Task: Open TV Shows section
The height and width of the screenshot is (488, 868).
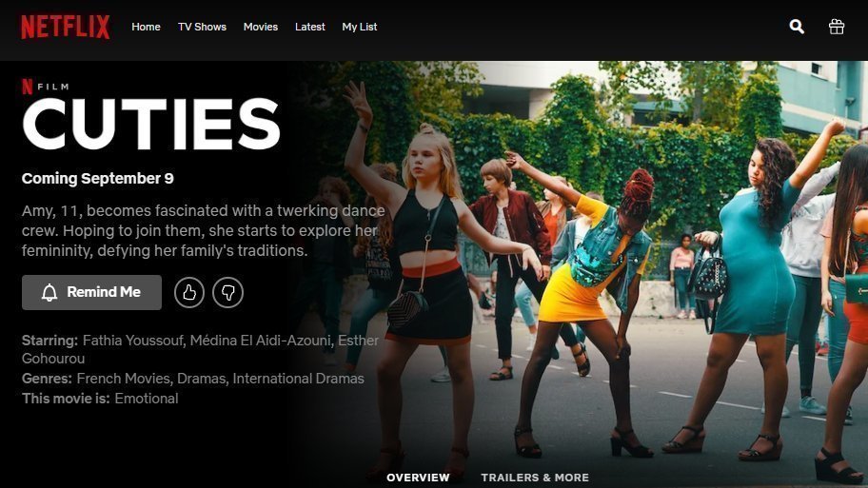Action: click(202, 27)
